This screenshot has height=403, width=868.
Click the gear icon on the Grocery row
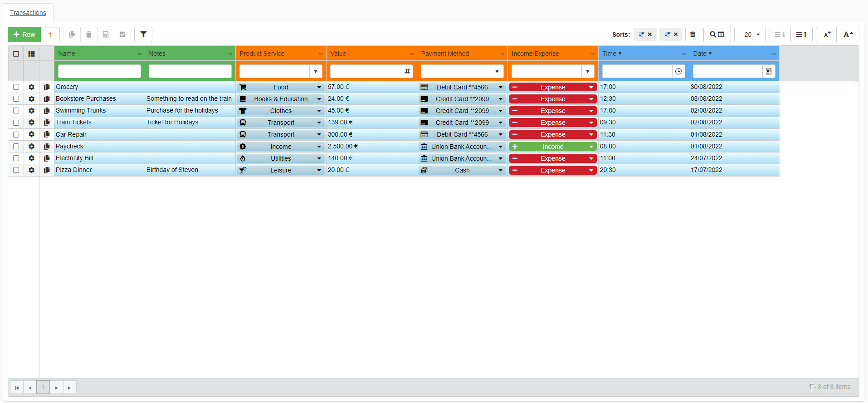click(x=31, y=87)
